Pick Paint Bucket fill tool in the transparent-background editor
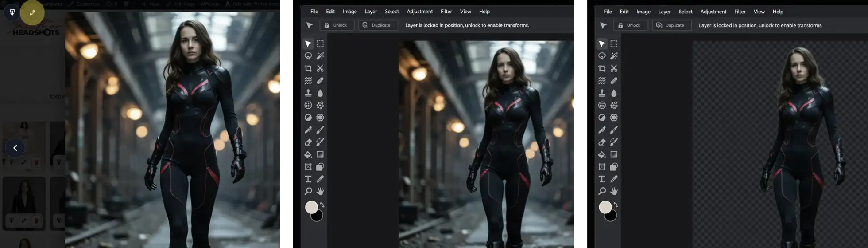 [602, 154]
